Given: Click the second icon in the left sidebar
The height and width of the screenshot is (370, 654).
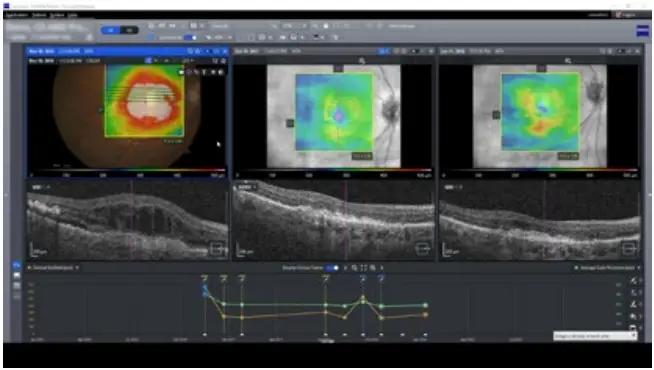Looking at the screenshot, I should tap(17, 275).
